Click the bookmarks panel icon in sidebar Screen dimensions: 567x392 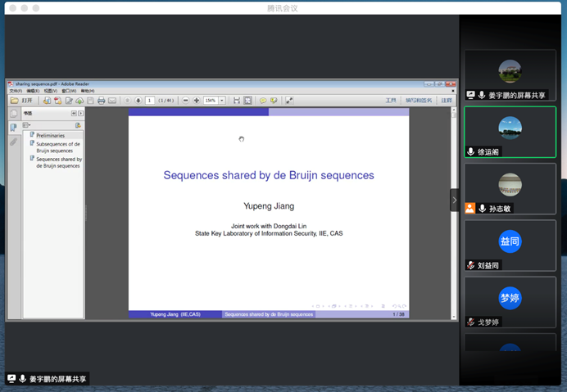pos(13,128)
